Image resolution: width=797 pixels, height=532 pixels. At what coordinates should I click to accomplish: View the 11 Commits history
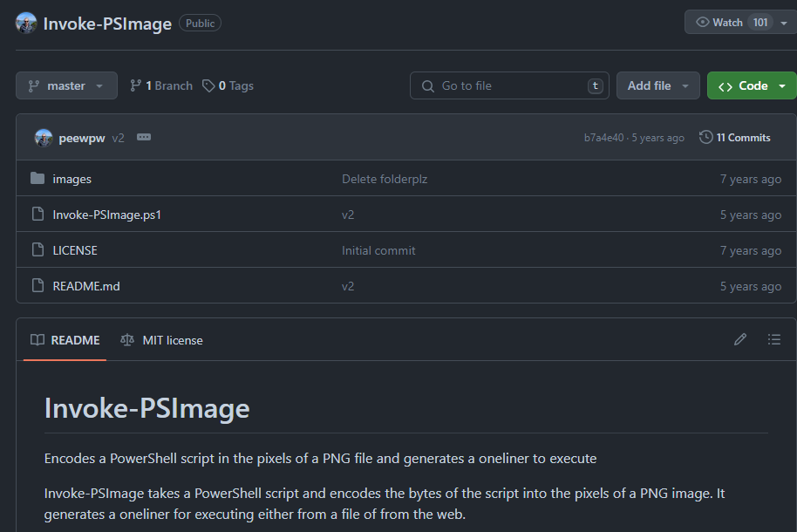click(743, 138)
